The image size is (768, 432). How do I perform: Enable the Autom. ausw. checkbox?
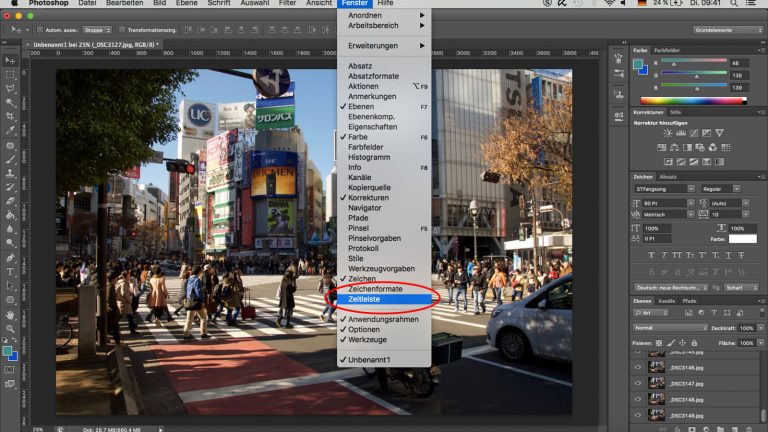[x=38, y=30]
